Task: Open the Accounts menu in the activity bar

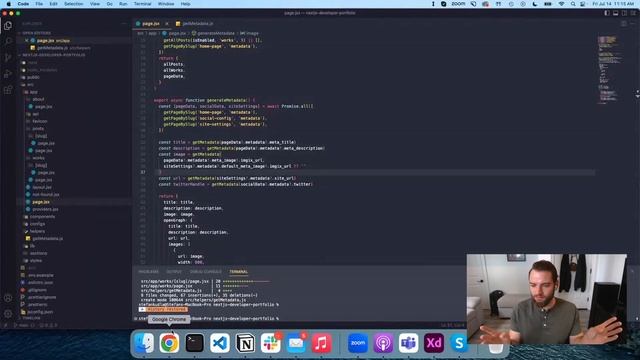Action: click(x=8, y=298)
